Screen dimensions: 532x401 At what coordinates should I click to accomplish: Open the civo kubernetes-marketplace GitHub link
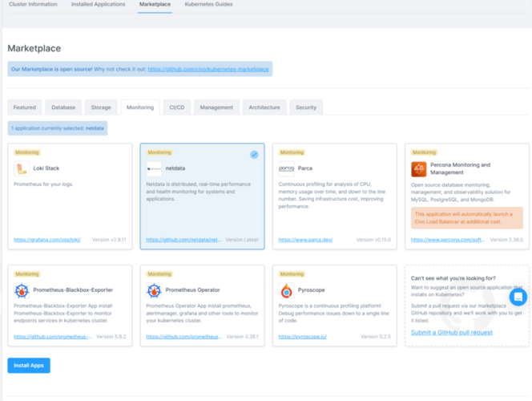tap(208, 69)
